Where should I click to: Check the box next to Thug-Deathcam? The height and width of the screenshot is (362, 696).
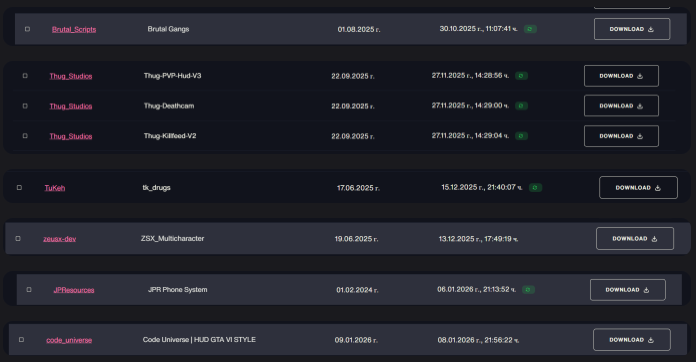point(25,106)
